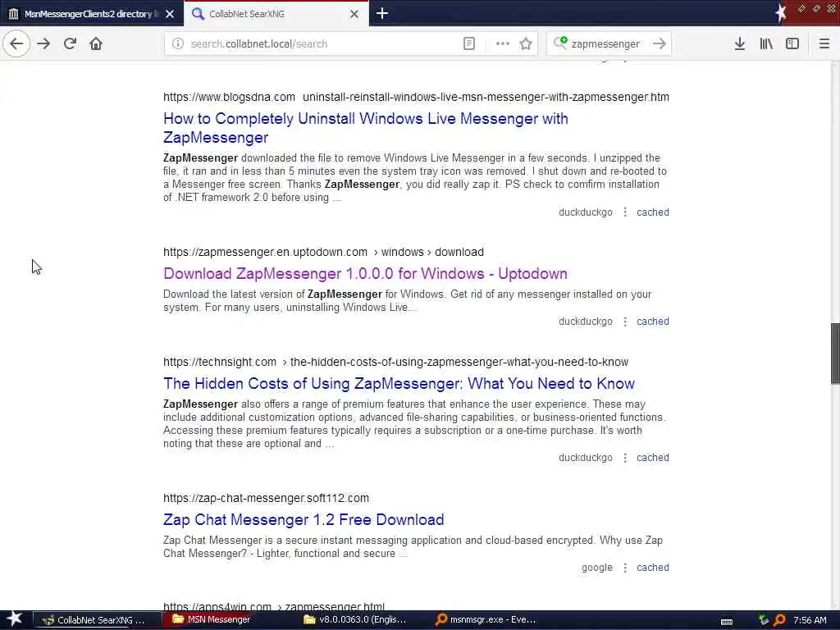Screen dimensions: 840x630
Task: Open vertical dots menu for Zap Chat Messenger result
Action: pyautogui.click(x=624, y=568)
